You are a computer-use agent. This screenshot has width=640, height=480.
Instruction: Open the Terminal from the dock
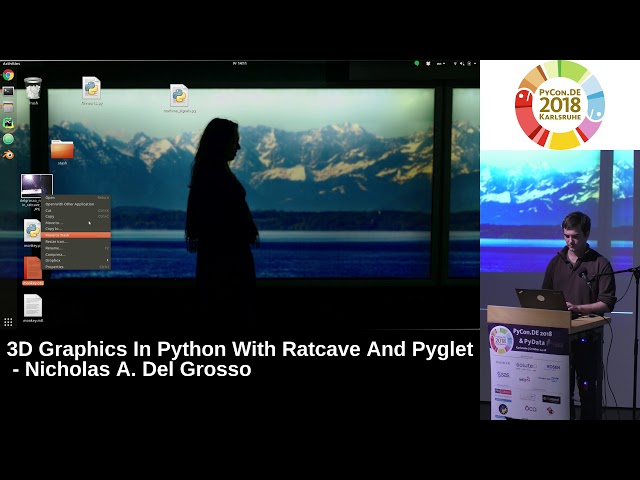tap(8, 91)
